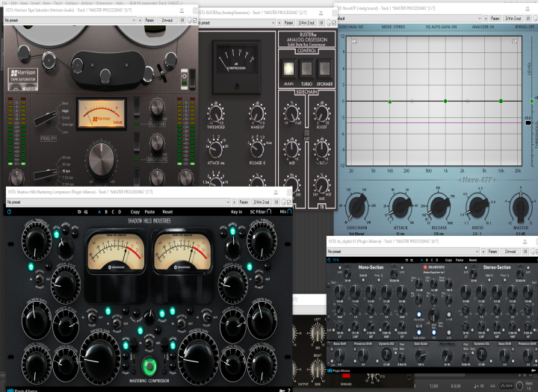
Task: Flip the Harrison FIDELITY selector switch
Action: (x=46, y=119)
